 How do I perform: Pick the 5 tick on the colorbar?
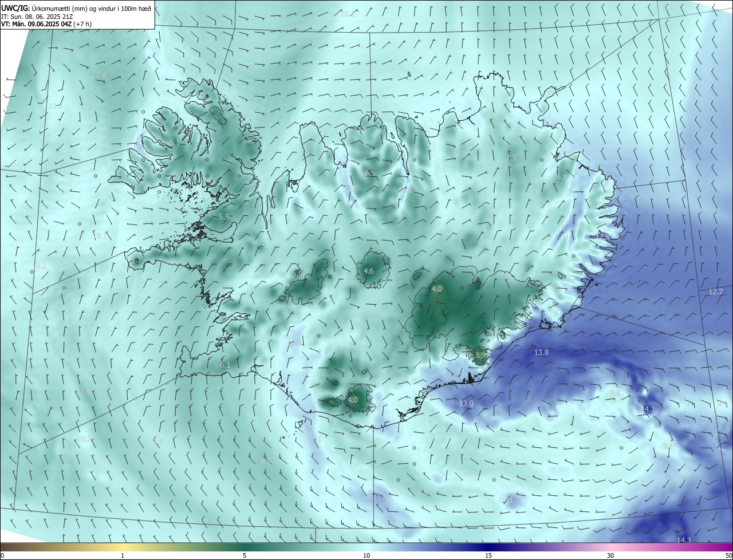pos(245,555)
